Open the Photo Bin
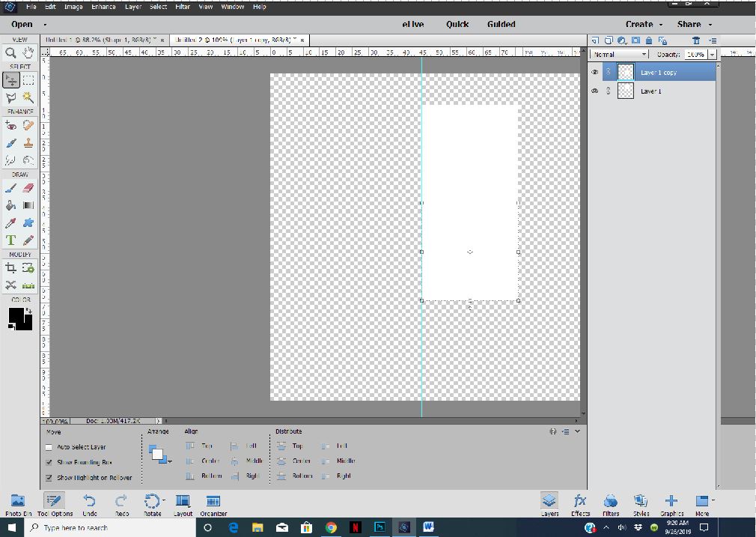The width and height of the screenshot is (756, 537). 18,505
